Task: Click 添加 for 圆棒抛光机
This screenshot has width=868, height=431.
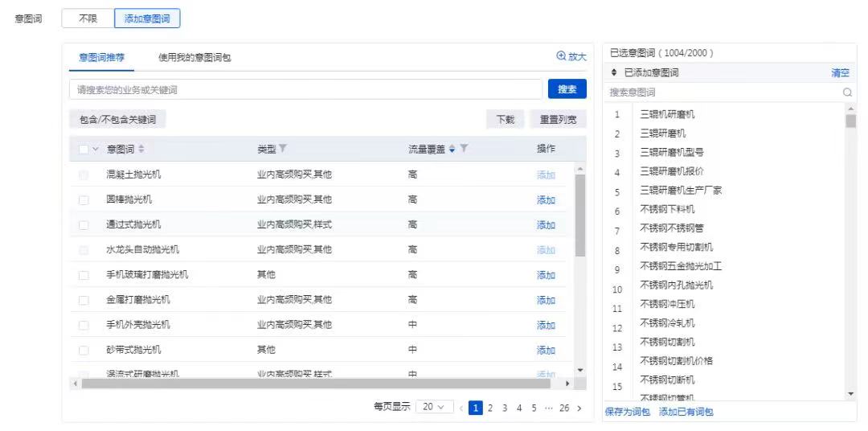Action: (x=546, y=200)
